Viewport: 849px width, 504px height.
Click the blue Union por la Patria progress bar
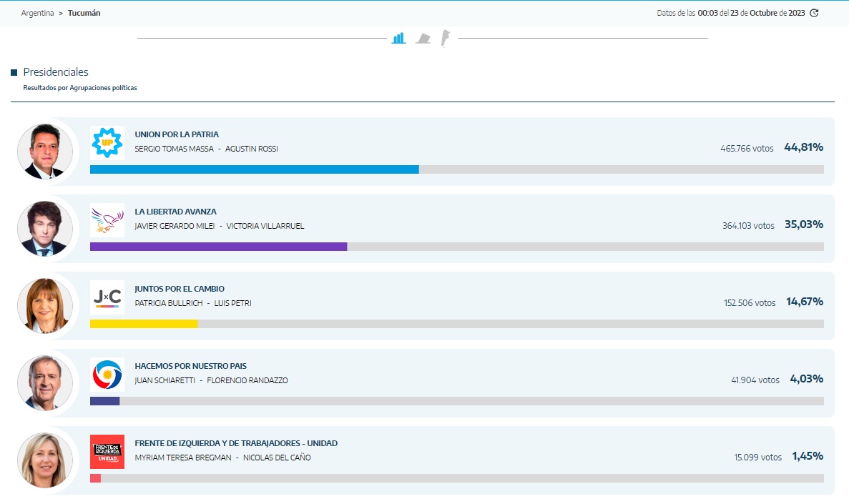(254, 169)
